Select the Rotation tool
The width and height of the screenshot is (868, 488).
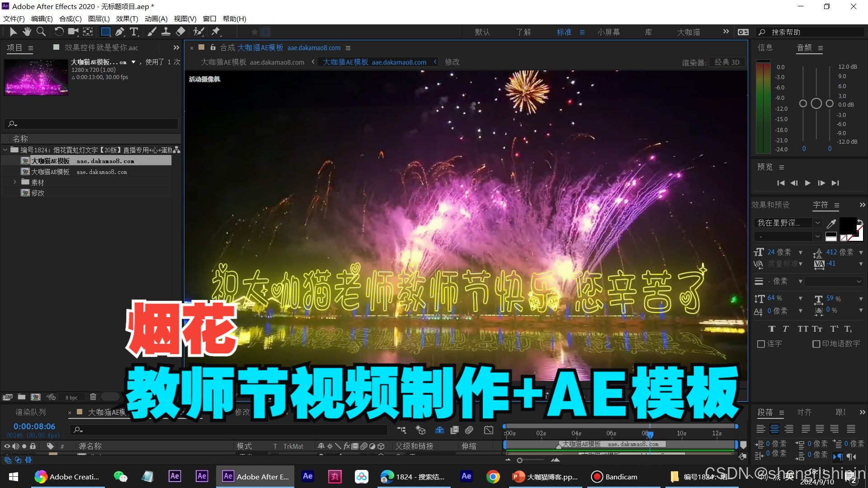point(59,32)
